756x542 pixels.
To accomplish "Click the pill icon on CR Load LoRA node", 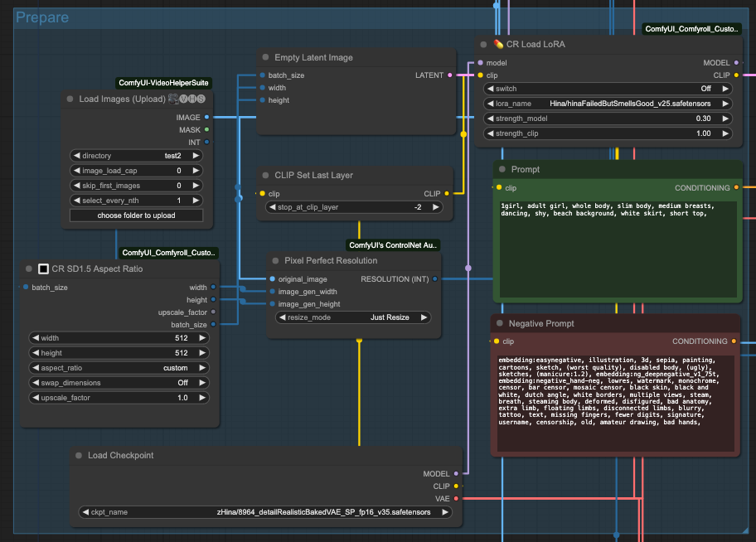I will pos(497,45).
